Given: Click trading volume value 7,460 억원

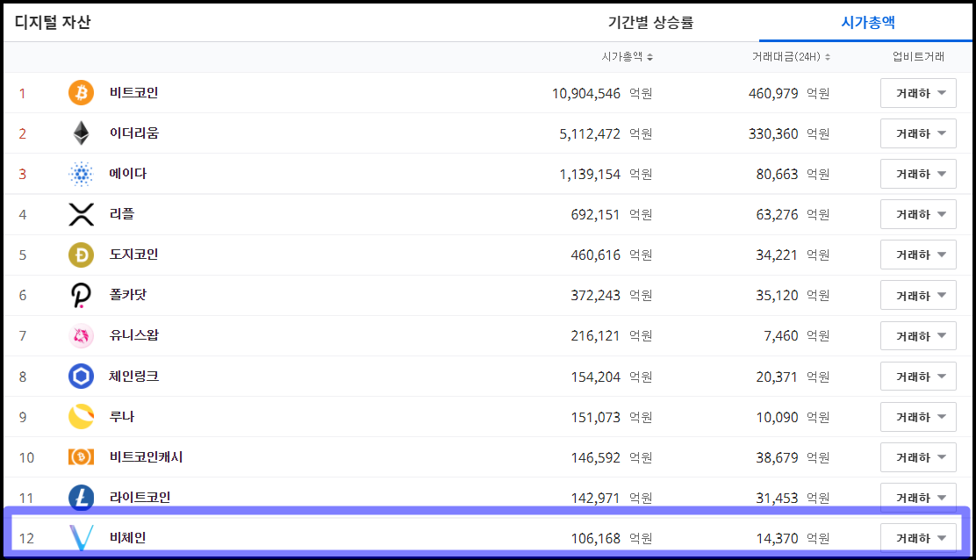Looking at the screenshot, I should [797, 336].
